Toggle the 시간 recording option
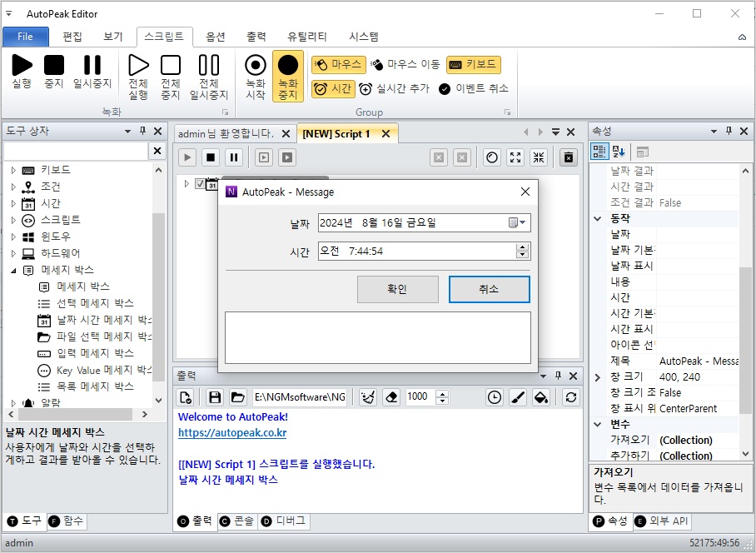 coord(333,89)
